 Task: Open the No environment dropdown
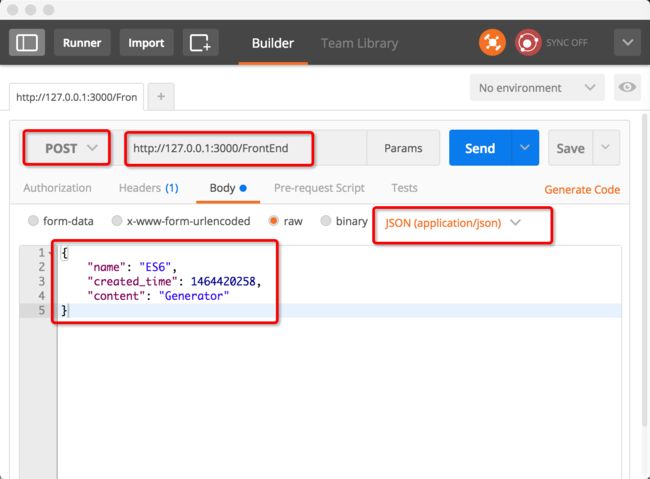[x=537, y=88]
